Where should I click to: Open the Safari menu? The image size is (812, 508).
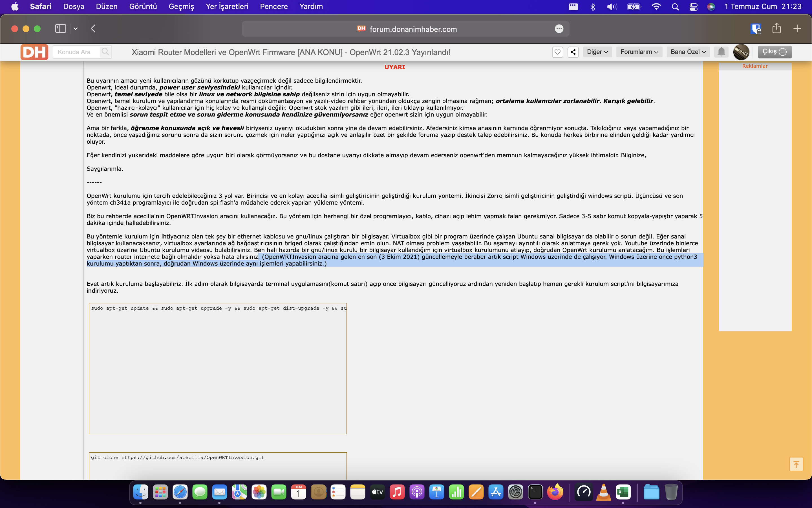point(41,6)
